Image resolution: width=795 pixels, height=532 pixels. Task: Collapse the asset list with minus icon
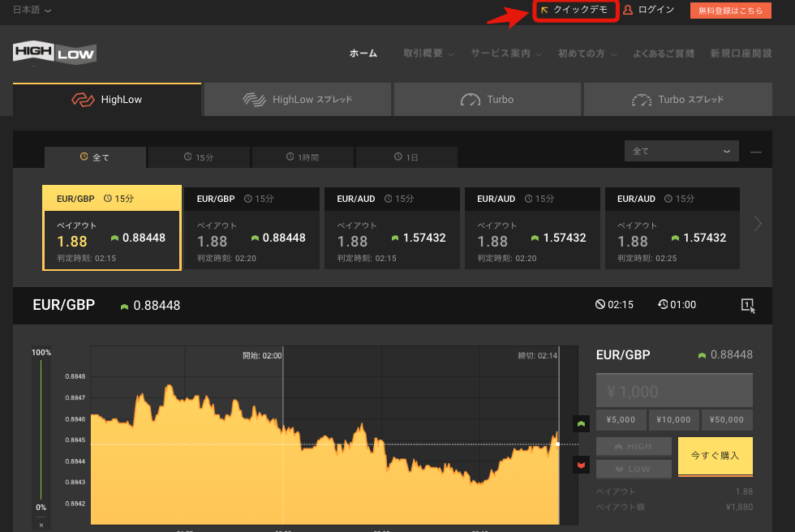point(755,152)
